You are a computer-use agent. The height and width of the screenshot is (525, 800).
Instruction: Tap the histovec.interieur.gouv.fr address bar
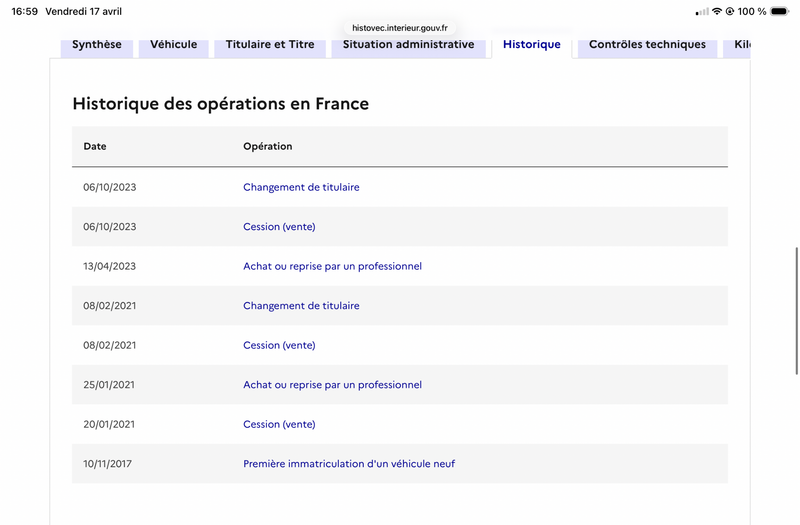tap(400, 28)
